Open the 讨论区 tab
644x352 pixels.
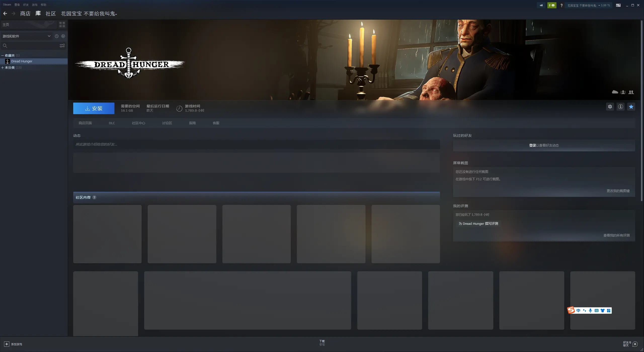(x=167, y=123)
